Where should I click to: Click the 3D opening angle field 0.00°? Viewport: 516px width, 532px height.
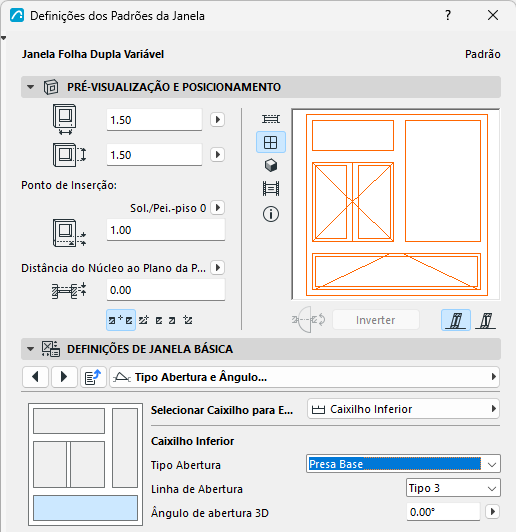443,512
